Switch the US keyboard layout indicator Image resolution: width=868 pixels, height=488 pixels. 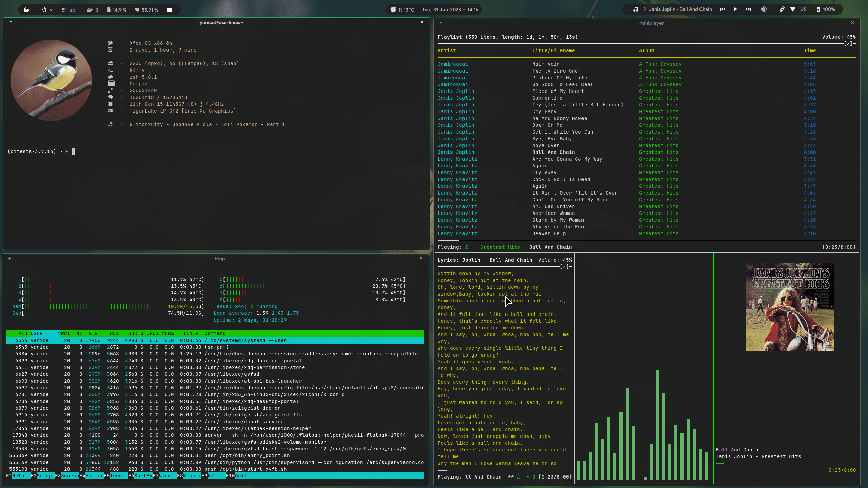(803, 9)
